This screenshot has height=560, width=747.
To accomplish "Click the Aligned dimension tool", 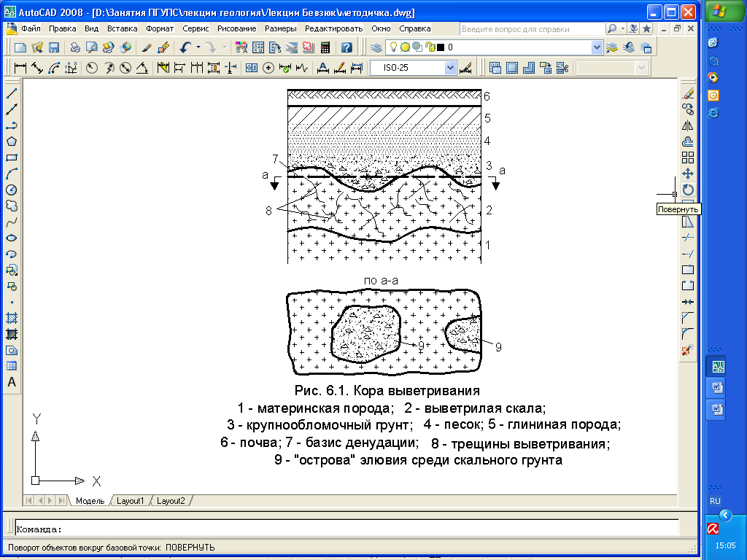I will [x=36, y=68].
